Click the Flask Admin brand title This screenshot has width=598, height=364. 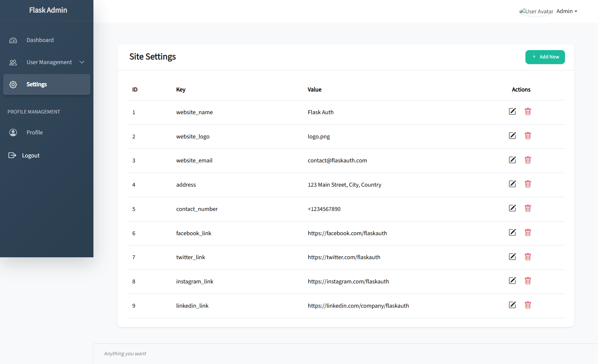tap(48, 10)
